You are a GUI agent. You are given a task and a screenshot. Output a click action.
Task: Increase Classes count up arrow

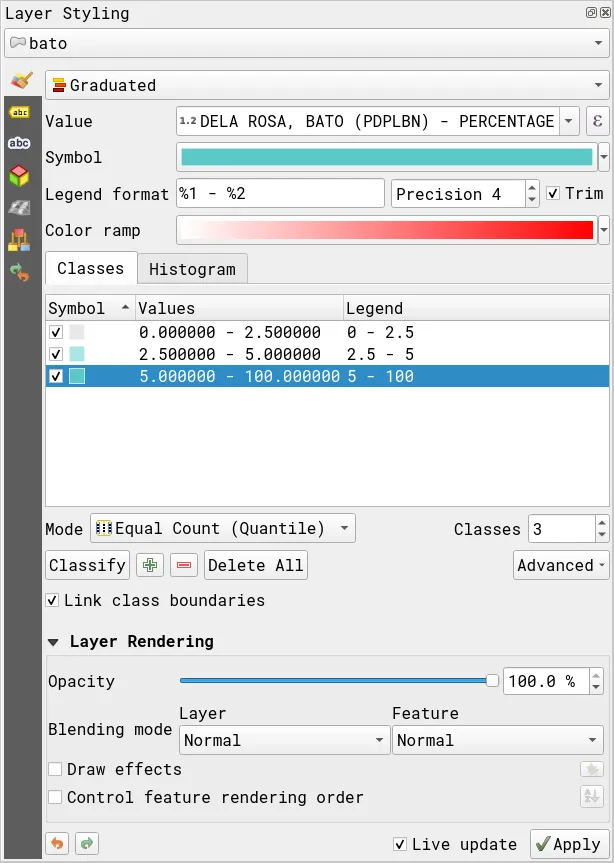(602, 523)
